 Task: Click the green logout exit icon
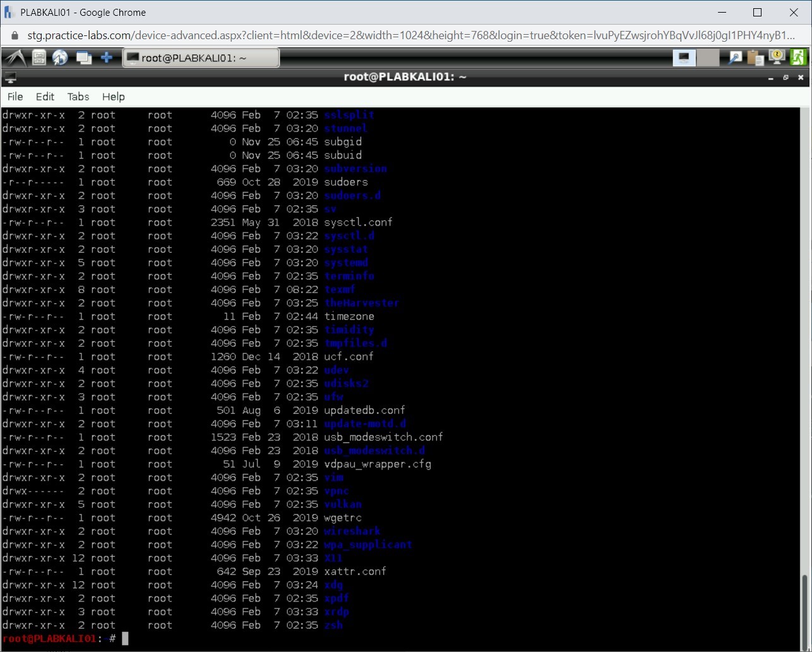798,57
